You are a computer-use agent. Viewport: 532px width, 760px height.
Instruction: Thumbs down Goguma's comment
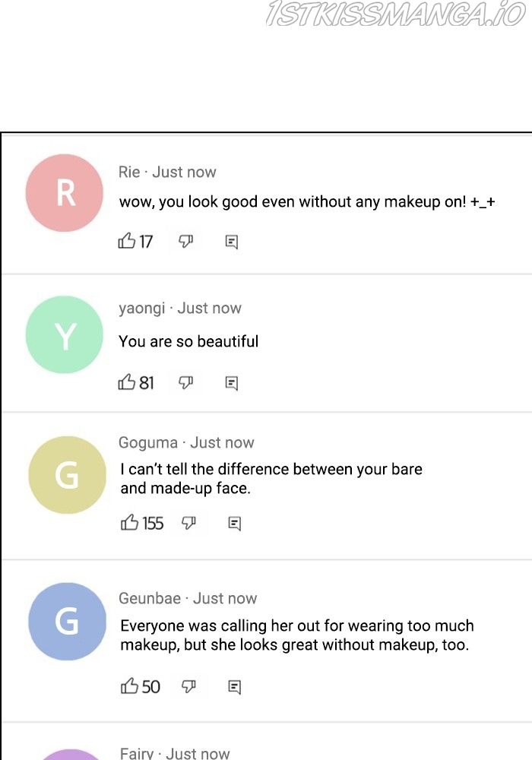189,523
